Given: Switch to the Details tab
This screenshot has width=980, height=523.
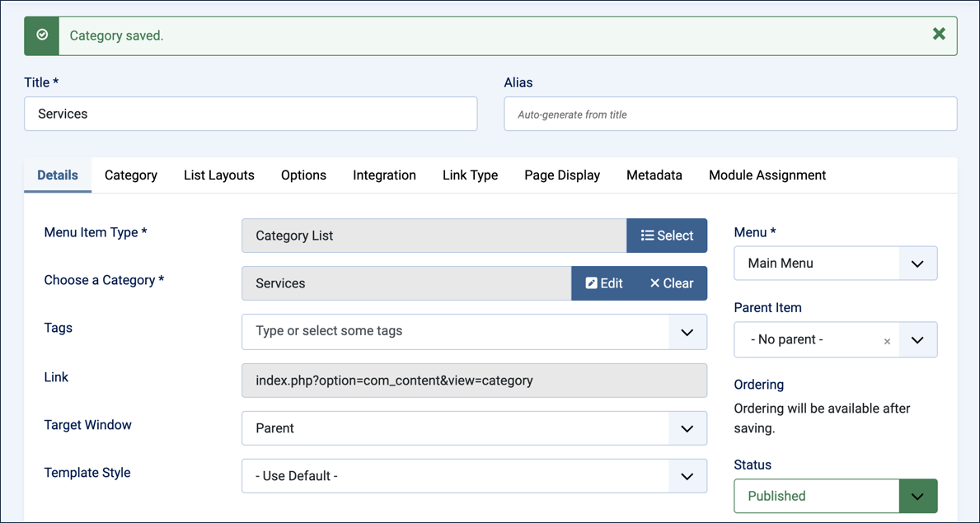Looking at the screenshot, I should (58, 175).
